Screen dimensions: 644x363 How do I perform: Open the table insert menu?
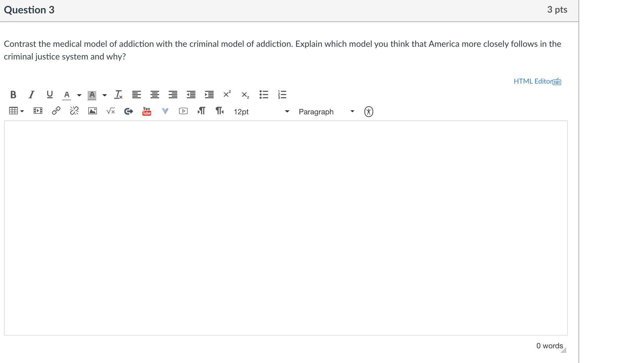(x=16, y=111)
